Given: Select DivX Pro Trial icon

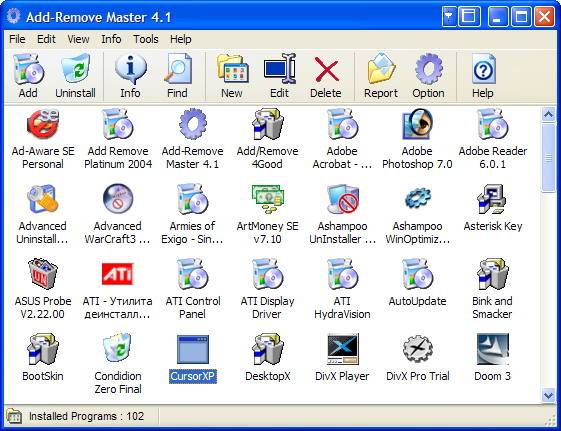Looking at the screenshot, I should coord(418,349).
